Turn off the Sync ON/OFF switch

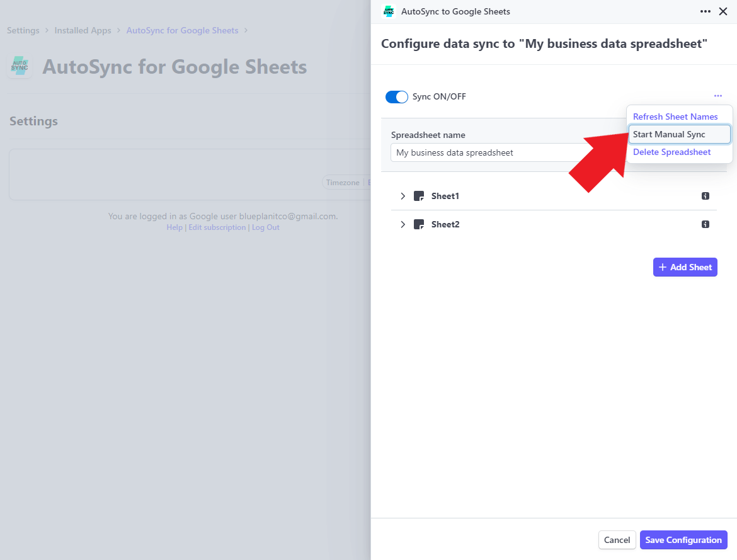(397, 97)
